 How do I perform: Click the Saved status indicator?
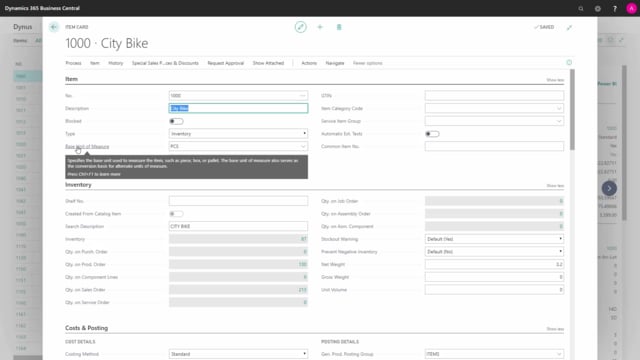tap(544, 27)
